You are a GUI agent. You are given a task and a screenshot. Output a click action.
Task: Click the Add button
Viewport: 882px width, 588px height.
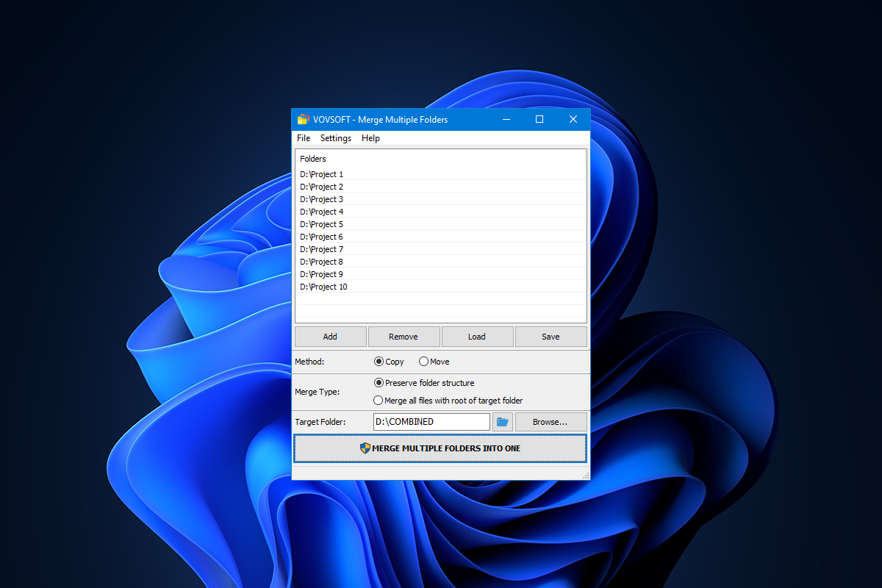pyautogui.click(x=330, y=336)
